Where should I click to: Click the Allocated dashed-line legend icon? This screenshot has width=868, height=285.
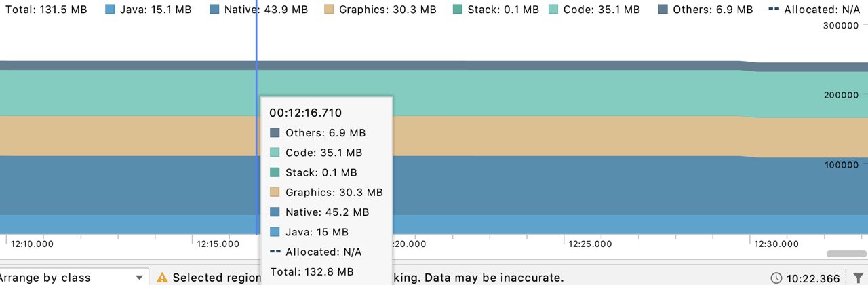pos(774,9)
